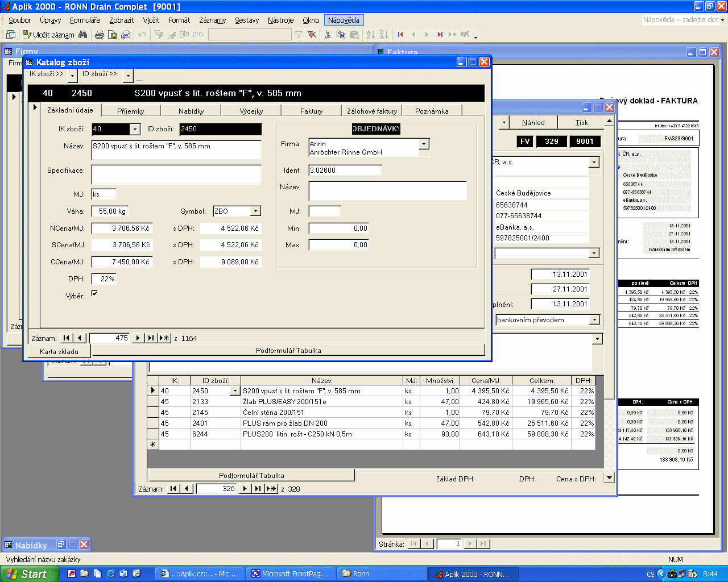Click the Uložit záznam save button
Viewport: 728px width, 582px height.
coord(48,35)
